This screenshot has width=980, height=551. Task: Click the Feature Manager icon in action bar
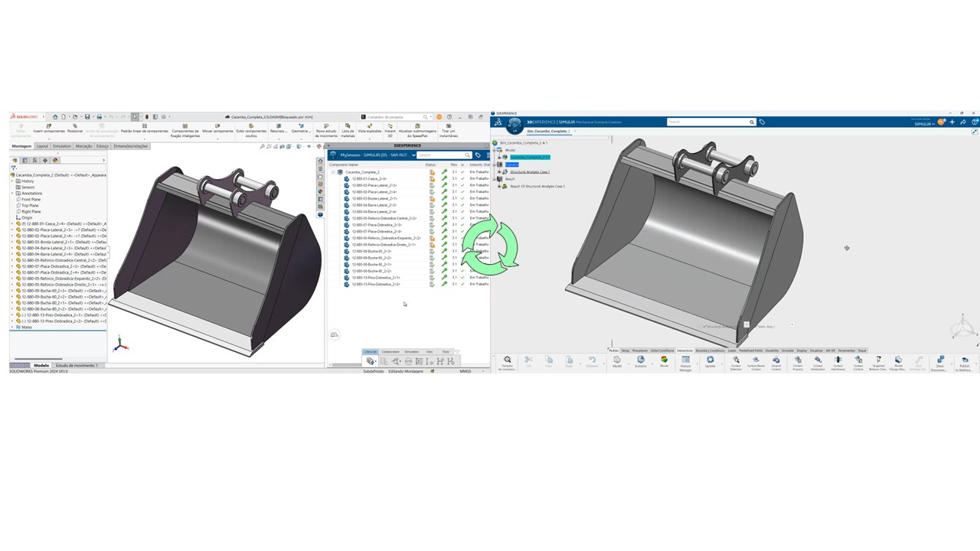point(685,363)
